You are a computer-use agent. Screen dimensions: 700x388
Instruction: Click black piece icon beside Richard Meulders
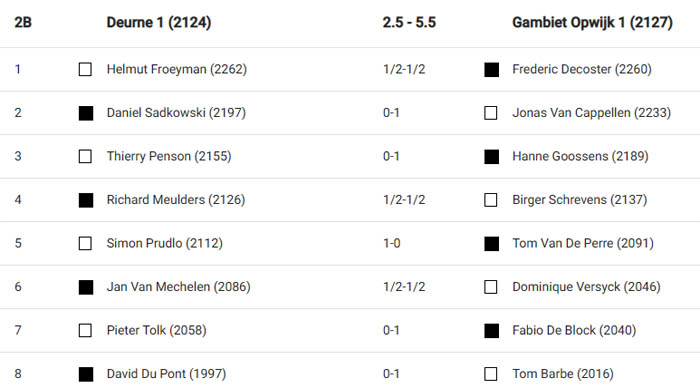[86, 200]
